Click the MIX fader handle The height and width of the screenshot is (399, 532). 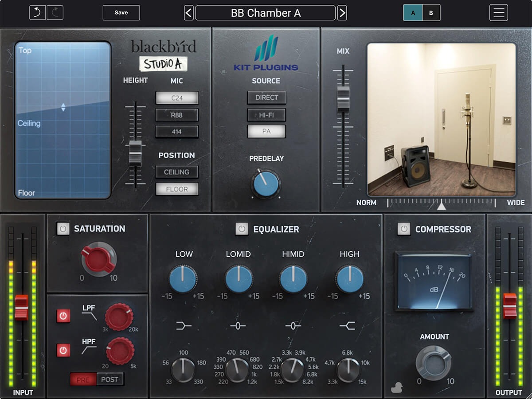pos(343,98)
